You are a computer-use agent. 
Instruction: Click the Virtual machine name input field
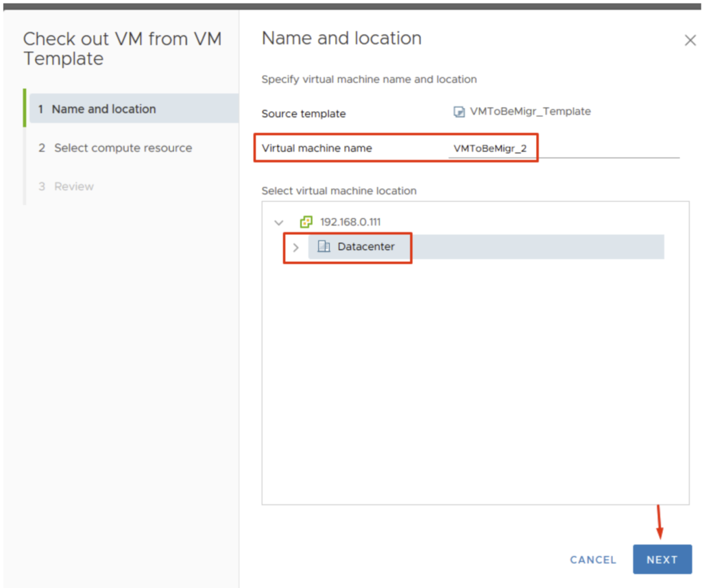564,149
